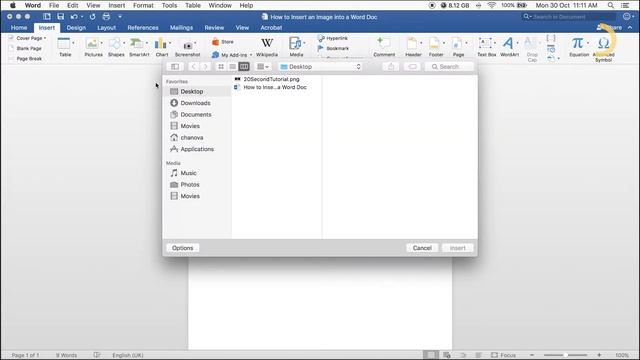Switch dialog to column view
The image size is (640, 360).
tap(244, 67)
